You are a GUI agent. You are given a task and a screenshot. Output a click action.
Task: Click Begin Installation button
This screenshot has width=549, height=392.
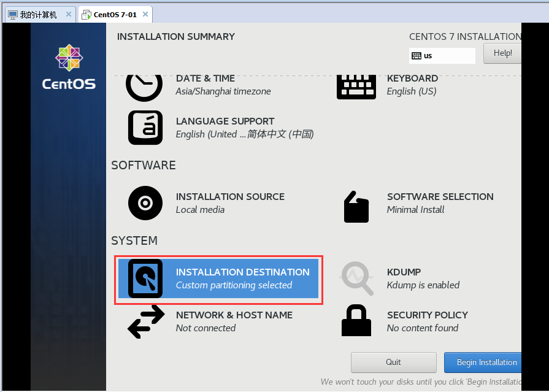(x=483, y=362)
